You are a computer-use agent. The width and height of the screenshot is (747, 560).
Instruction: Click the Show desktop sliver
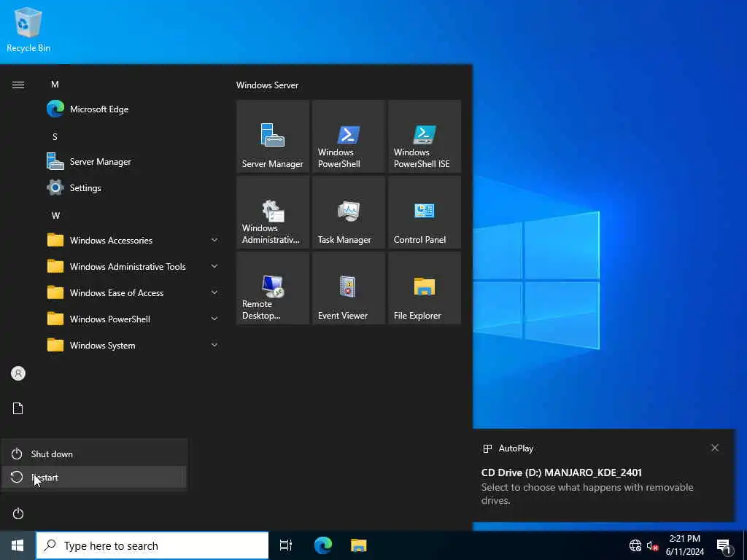(745, 545)
